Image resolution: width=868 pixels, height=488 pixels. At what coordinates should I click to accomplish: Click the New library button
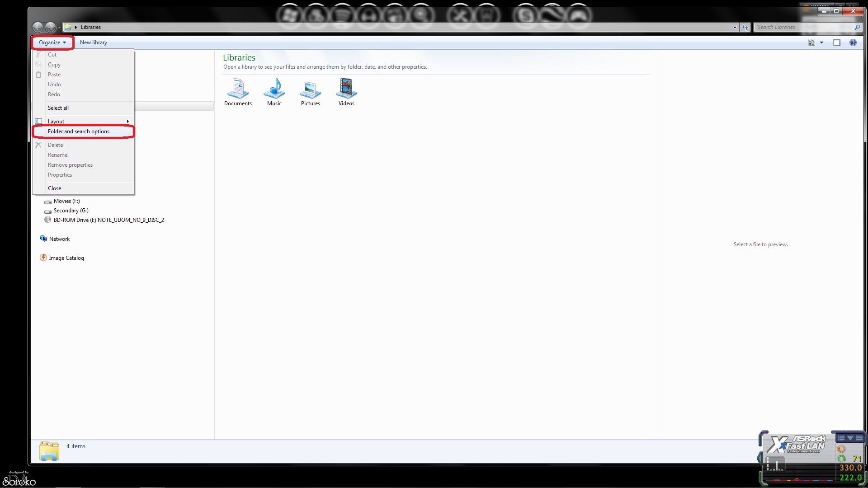point(94,42)
